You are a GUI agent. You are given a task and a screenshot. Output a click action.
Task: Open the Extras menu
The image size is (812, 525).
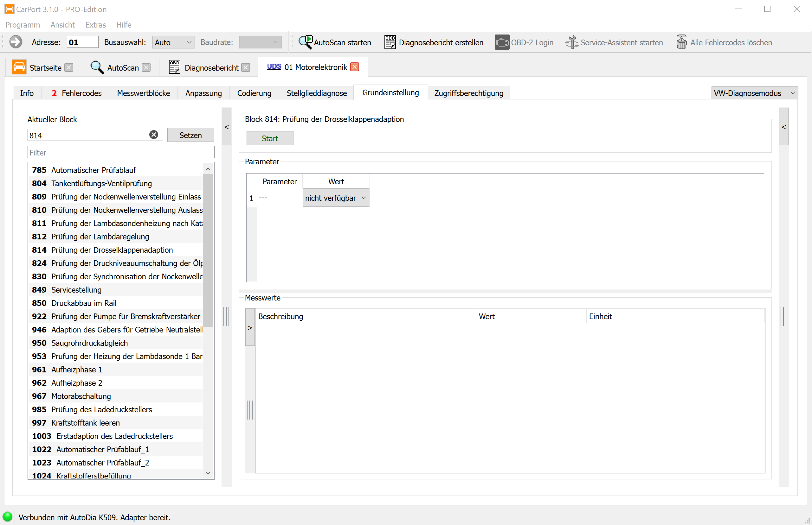[x=95, y=25]
